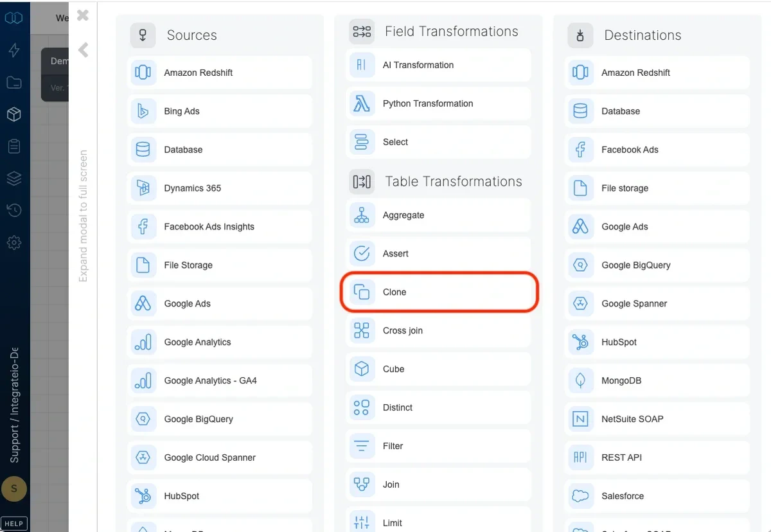Pick the Dynamics 365 source
The image size is (771, 532).
coord(220,188)
